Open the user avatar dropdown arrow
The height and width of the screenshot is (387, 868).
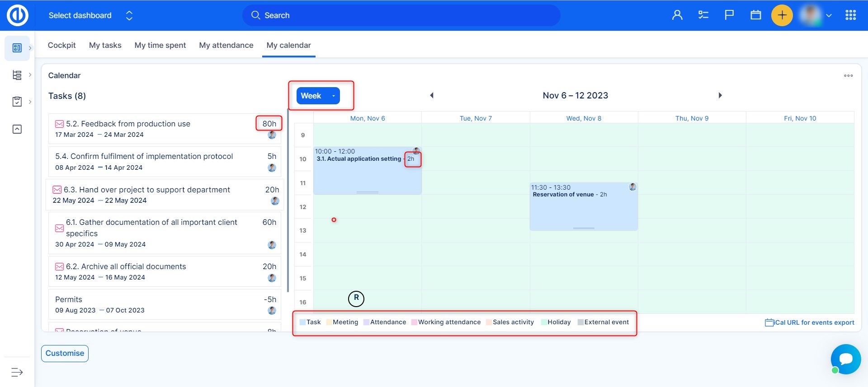(829, 15)
